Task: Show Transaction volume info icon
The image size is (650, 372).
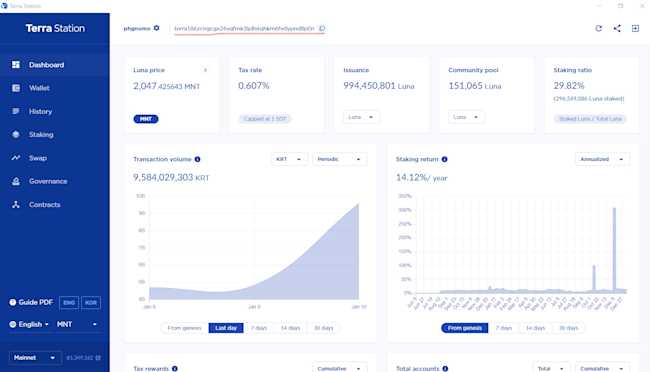Action: tap(197, 159)
